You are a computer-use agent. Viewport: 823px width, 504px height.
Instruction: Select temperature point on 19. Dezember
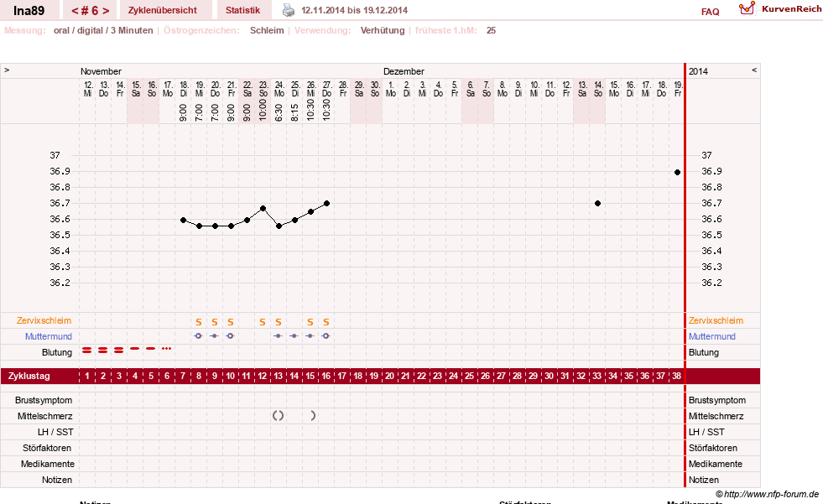678,172
